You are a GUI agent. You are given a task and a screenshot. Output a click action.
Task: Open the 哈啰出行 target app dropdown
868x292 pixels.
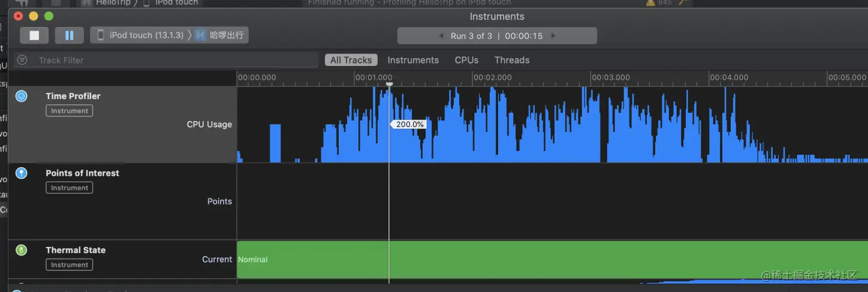pos(221,35)
